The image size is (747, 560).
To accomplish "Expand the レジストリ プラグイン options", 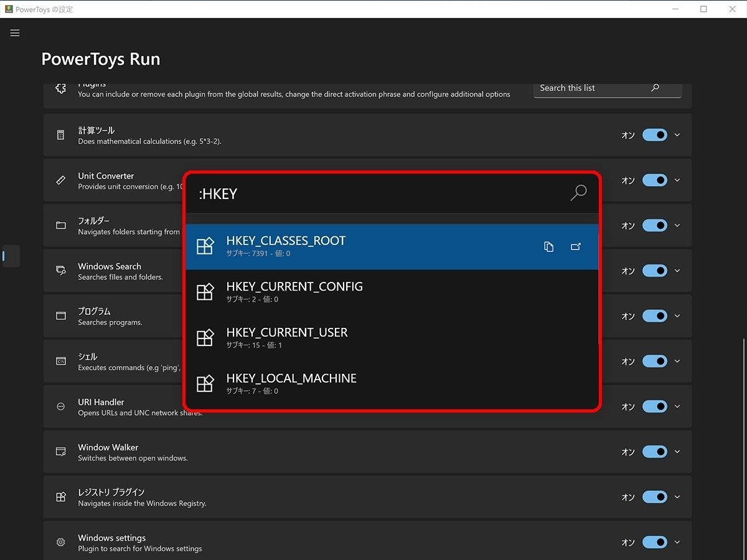I will coord(677,497).
